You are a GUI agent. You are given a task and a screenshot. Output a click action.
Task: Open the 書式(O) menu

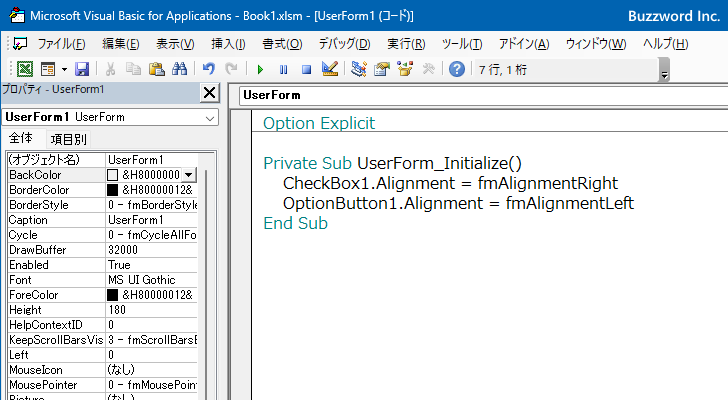click(282, 44)
